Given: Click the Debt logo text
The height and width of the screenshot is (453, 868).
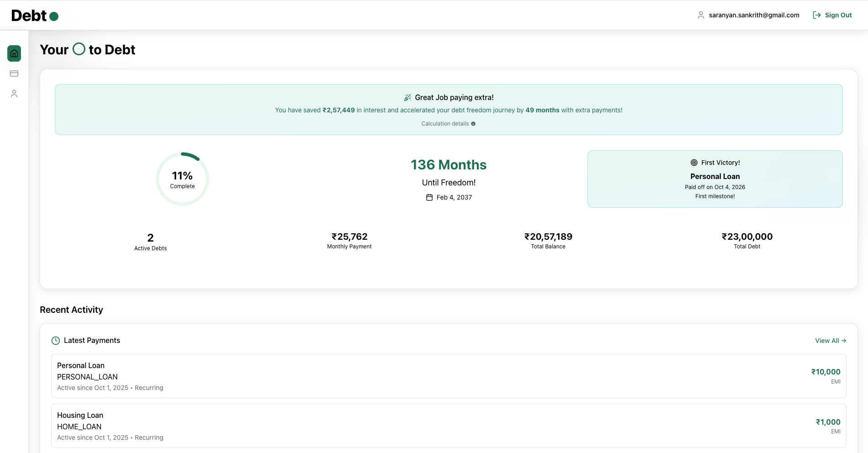Looking at the screenshot, I should [x=29, y=16].
